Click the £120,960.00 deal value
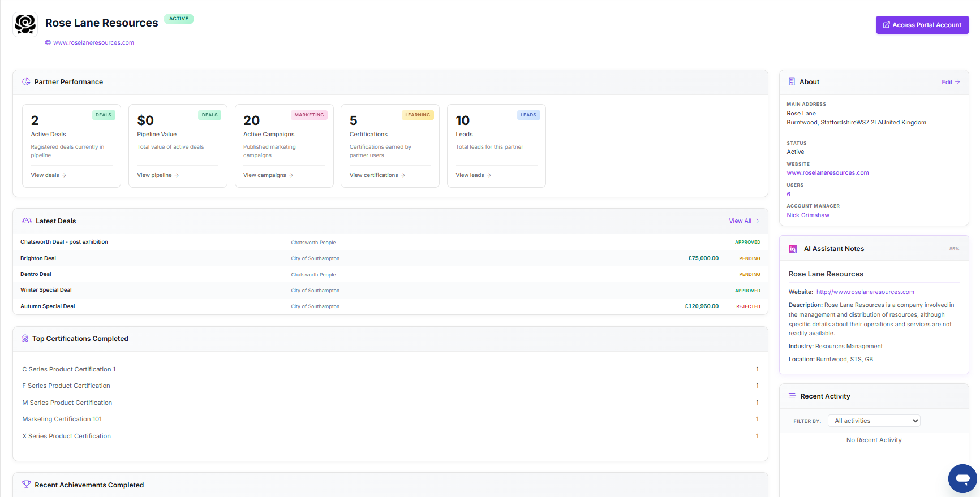Viewport: 980px width, 497px height. point(702,306)
